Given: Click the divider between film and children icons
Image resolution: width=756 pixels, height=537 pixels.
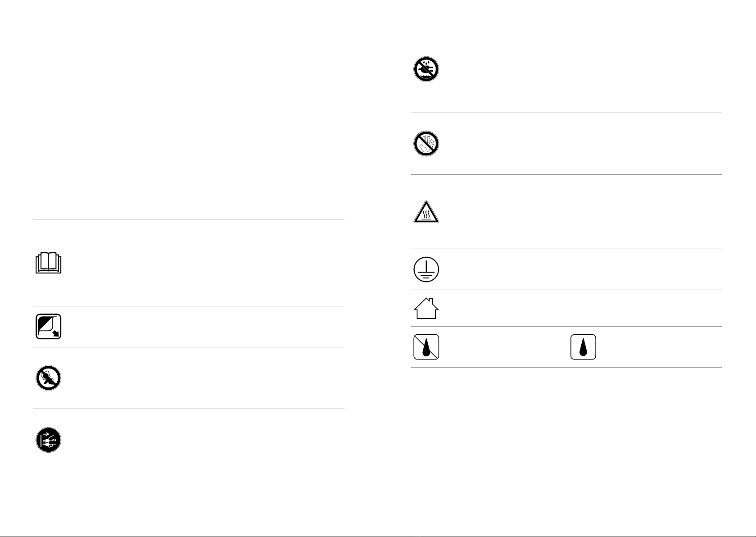Looking at the screenshot, I should tap(189, 347).
